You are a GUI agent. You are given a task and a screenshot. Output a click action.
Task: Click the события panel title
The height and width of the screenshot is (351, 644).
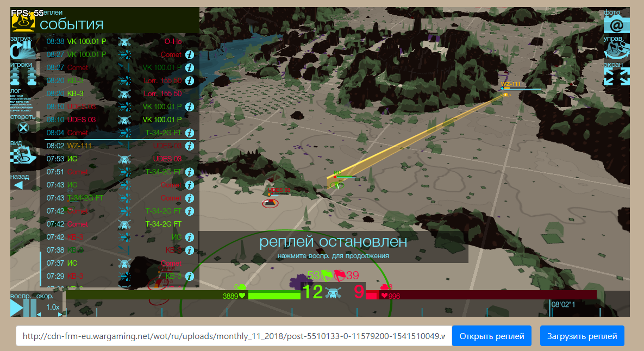tap(71, 24)
